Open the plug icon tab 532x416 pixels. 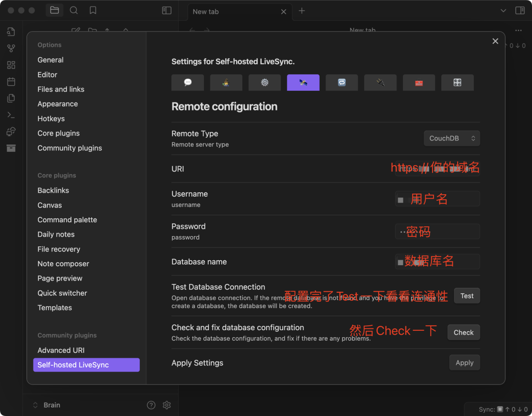point(380,82)
